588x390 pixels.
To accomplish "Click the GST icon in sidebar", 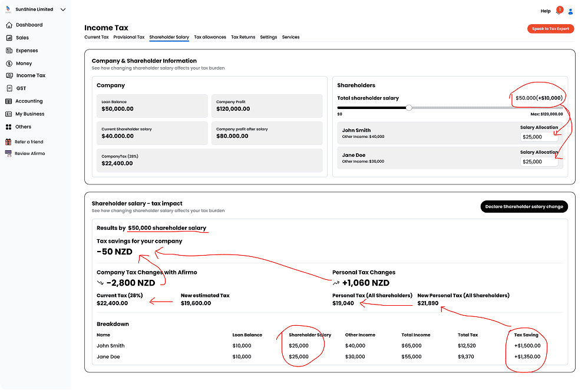I will coord(9,88).
